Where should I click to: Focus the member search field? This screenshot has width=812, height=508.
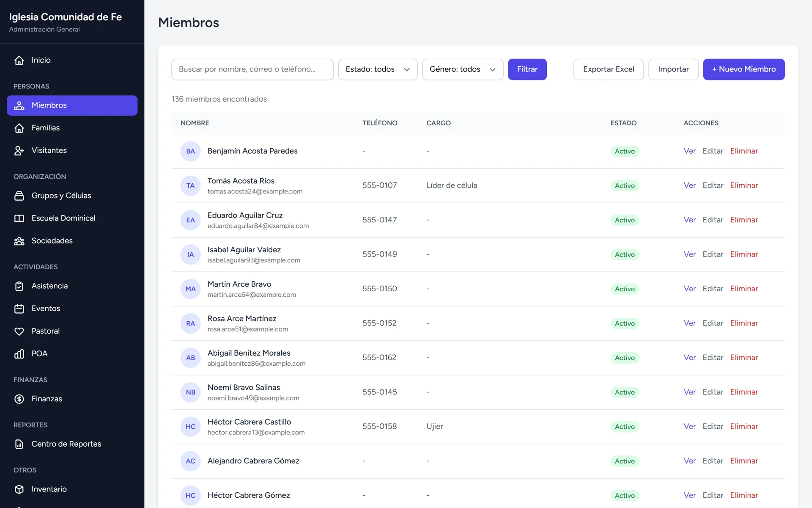(252, 69)
